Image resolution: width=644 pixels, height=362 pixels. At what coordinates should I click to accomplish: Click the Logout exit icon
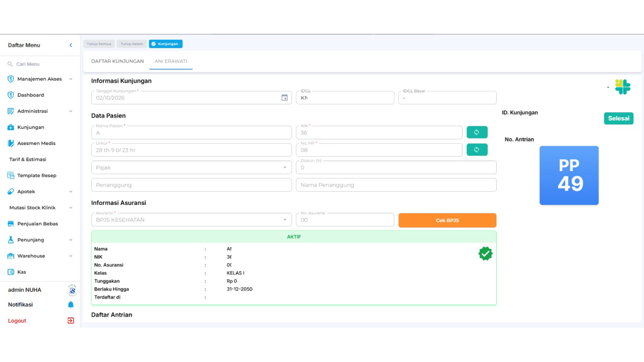pos(71,321)
